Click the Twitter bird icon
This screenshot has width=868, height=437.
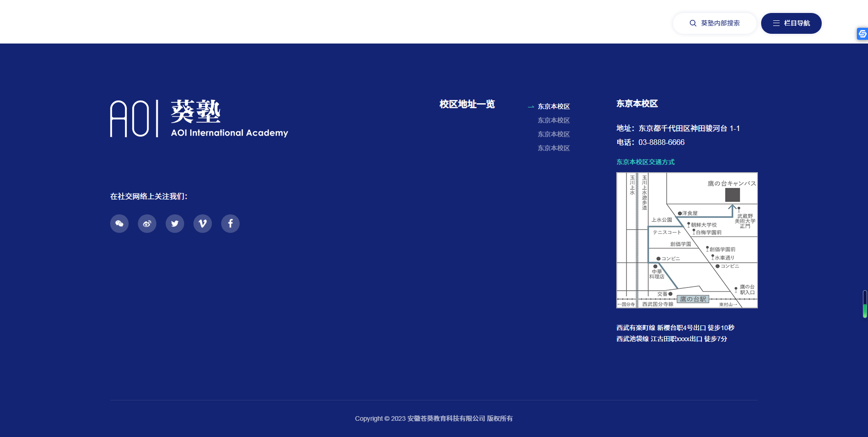[175, 224]
